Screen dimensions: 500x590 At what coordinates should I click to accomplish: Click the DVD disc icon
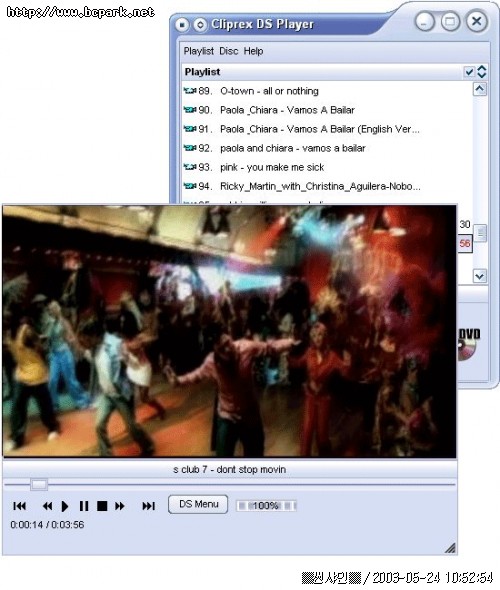click(469, 344)
